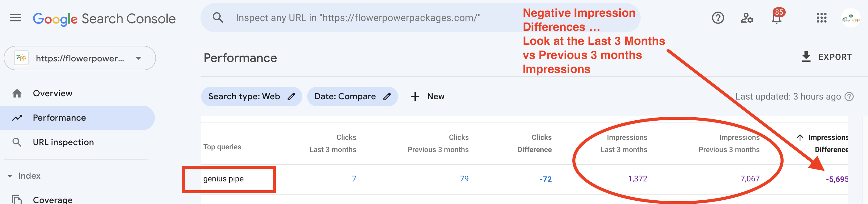Click the account profile avatar

851,18
